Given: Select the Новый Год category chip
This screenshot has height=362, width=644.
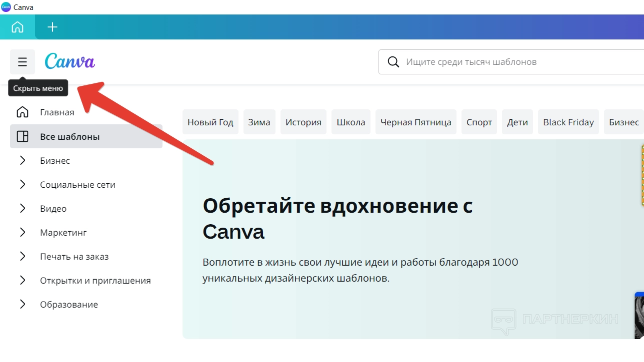Looking at the screenshot, I should click(x=210, y=122).
